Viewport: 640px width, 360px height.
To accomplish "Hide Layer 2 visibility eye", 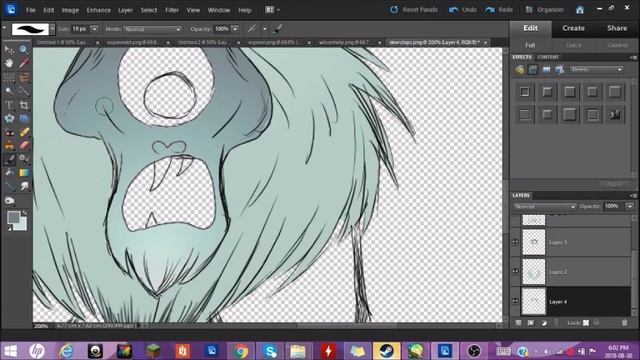I will click(x=515, y=271).
